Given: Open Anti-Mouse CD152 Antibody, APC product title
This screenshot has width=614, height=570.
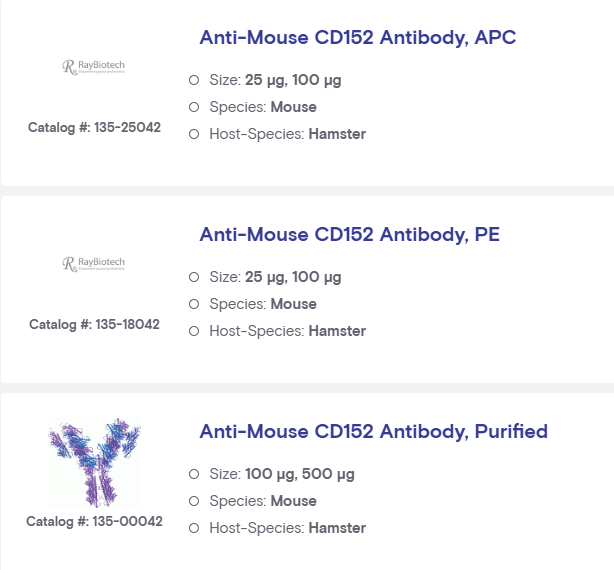Looking at the screenshot, I should tap(358, 38).
